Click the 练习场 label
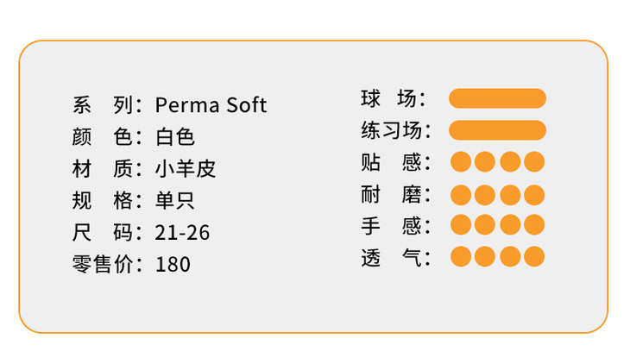 [x=389, y=130]
